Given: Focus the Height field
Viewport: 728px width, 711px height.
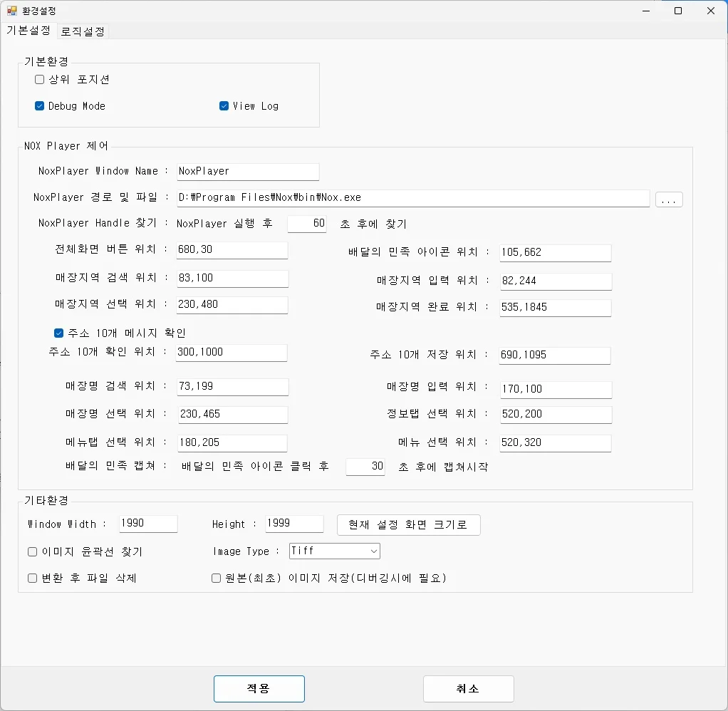Looking at the screenshot, I should tap(294, 524).
